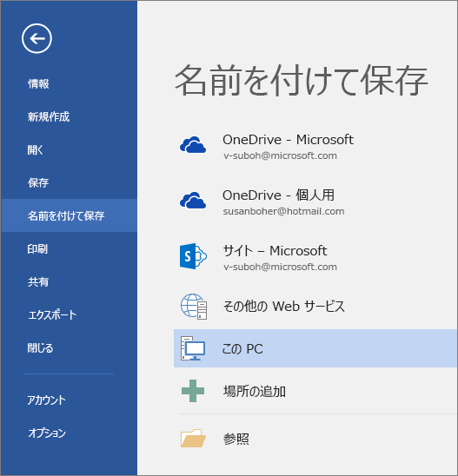Click the SharePoint サイト icon
458x476 pixels.
pos(193,256)
